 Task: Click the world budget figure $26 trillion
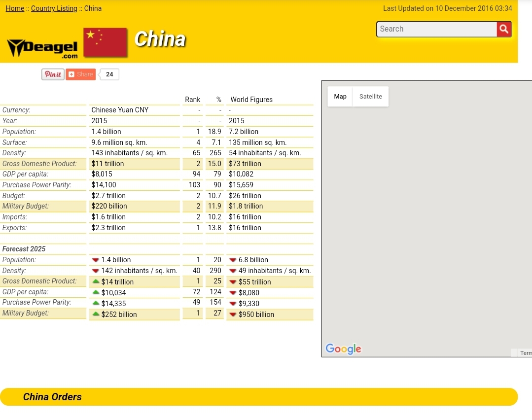tap(245, 196)
